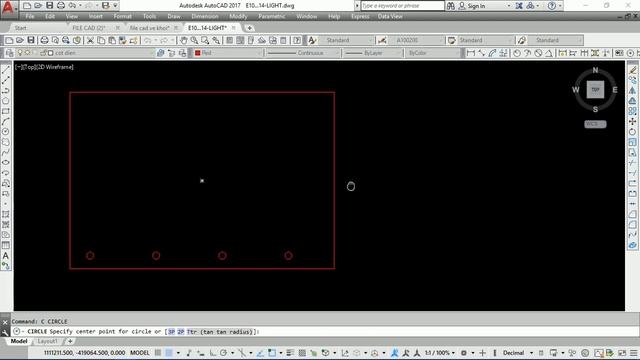Viewport: 640px width, 360px height.
Task: Select the Multiline Text tool (letter A)
Action: tap(6, 256)
